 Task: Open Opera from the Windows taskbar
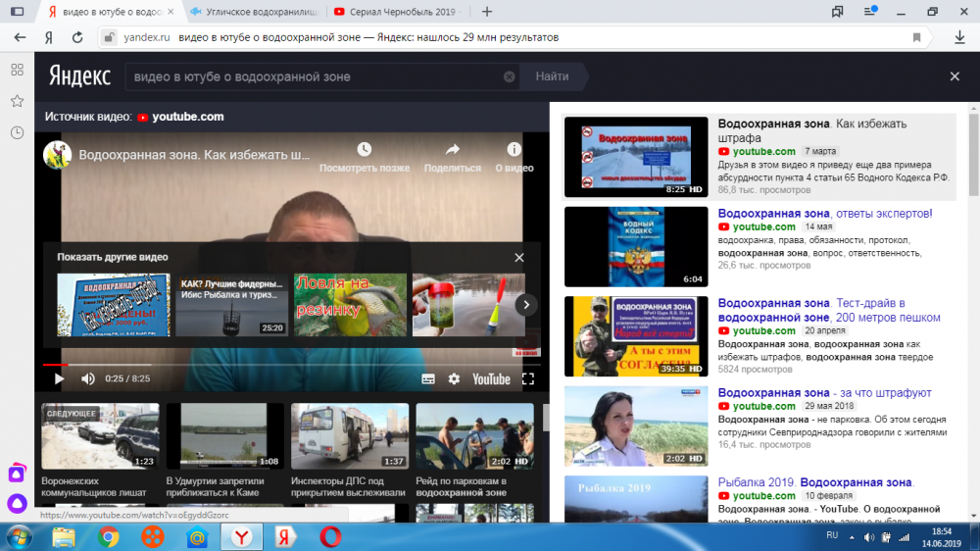click(x=331, y=536)
